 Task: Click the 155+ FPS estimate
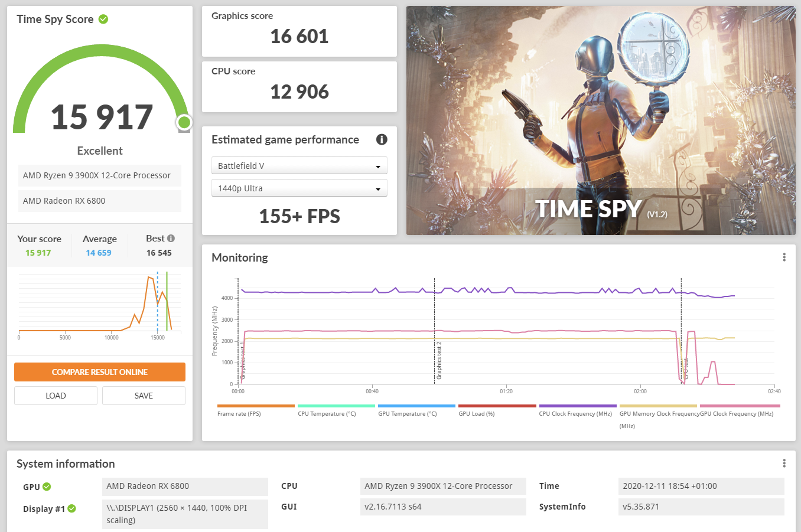pyautogui.click(x=299, y=216)
